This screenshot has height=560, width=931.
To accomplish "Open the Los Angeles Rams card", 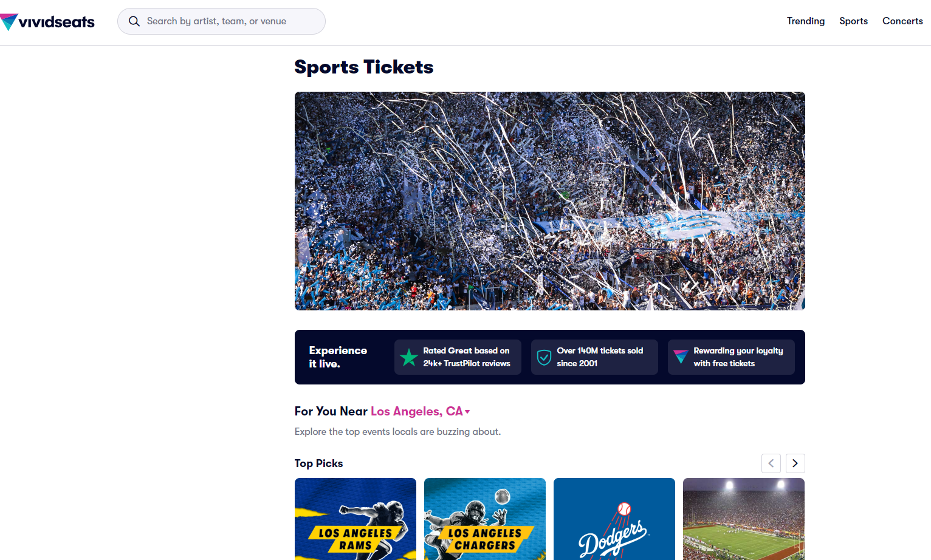I will tap(356, 519).
